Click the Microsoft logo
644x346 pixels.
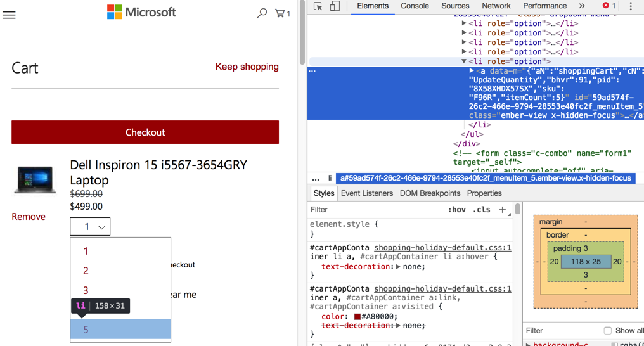tap(141, 12)
